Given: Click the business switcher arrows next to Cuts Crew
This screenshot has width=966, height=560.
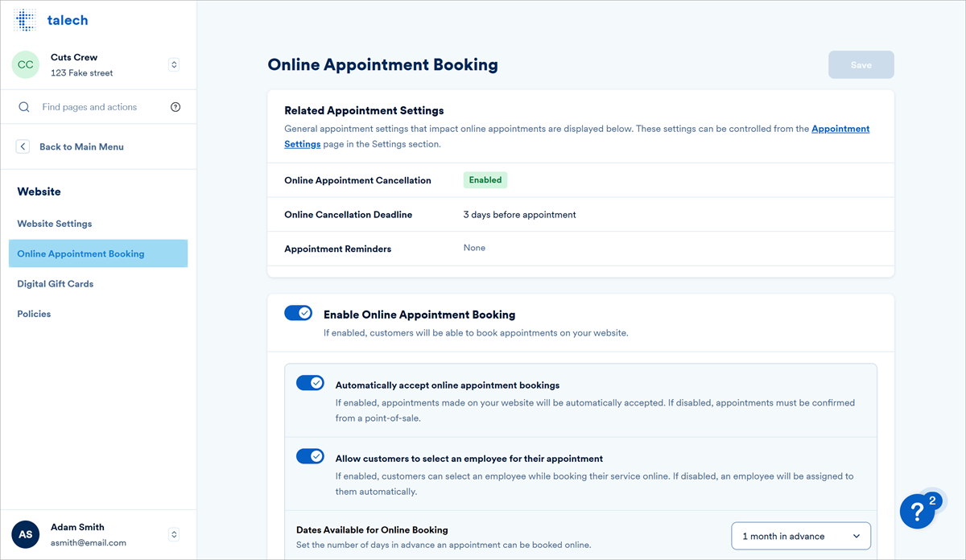Looking at the screenshot, I should tap(174, 64).
